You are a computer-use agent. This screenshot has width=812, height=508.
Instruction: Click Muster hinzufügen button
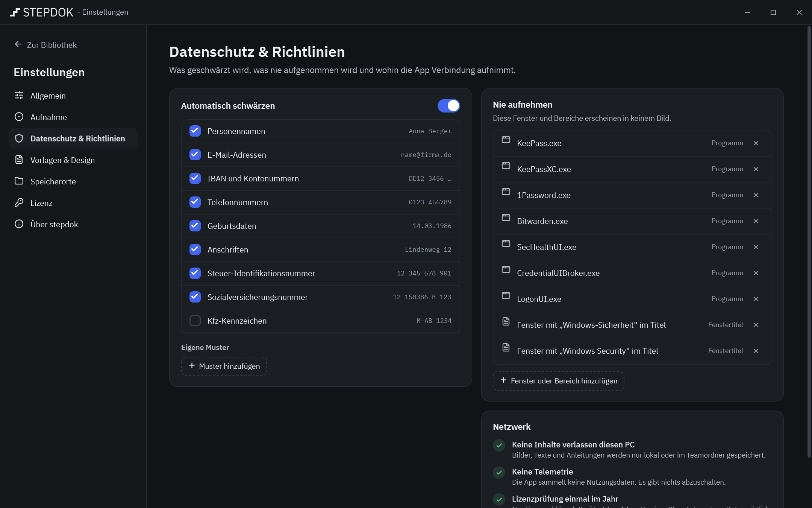coord(224,366)
